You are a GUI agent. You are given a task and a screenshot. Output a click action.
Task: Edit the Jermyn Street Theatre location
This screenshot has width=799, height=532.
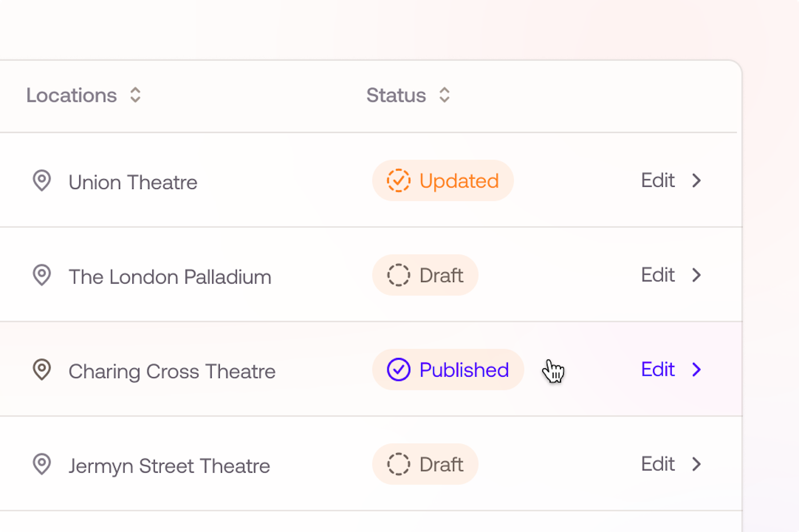click(658, 464)
